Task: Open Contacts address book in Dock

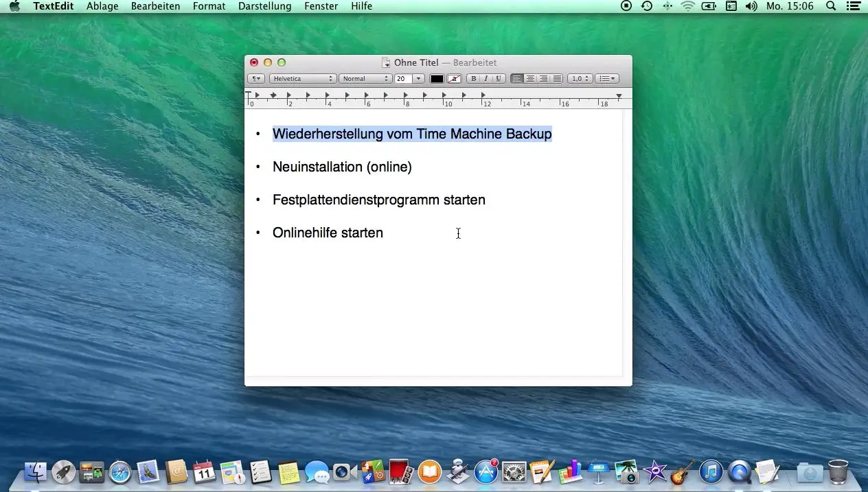Action: 176,471
